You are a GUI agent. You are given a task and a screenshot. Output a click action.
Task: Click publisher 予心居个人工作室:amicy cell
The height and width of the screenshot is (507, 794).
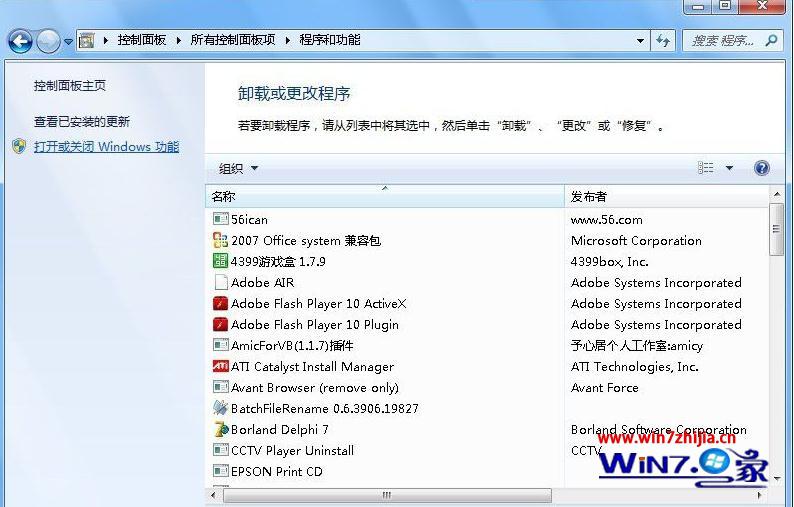[x=637, y=346]
